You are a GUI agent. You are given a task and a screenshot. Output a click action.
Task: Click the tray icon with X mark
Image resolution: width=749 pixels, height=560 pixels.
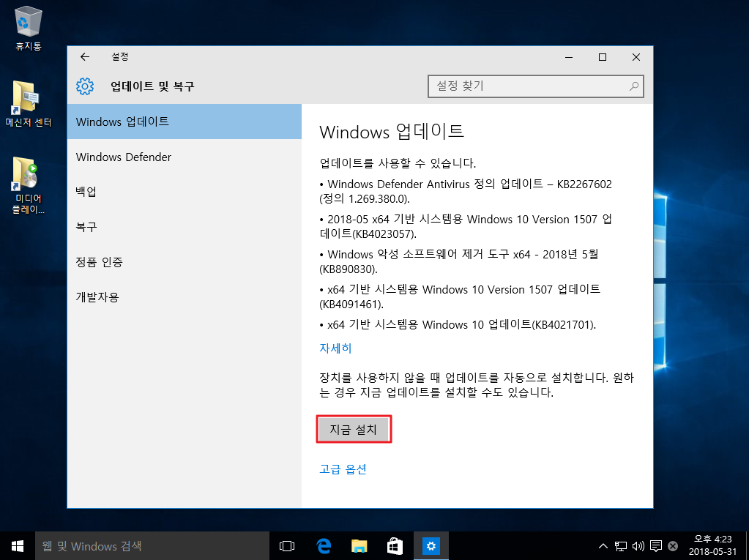pos(673,545)
